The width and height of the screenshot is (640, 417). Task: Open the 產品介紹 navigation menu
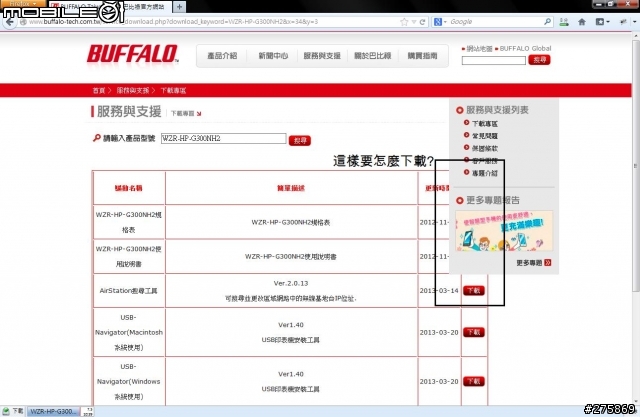click(x=222, y=56)
